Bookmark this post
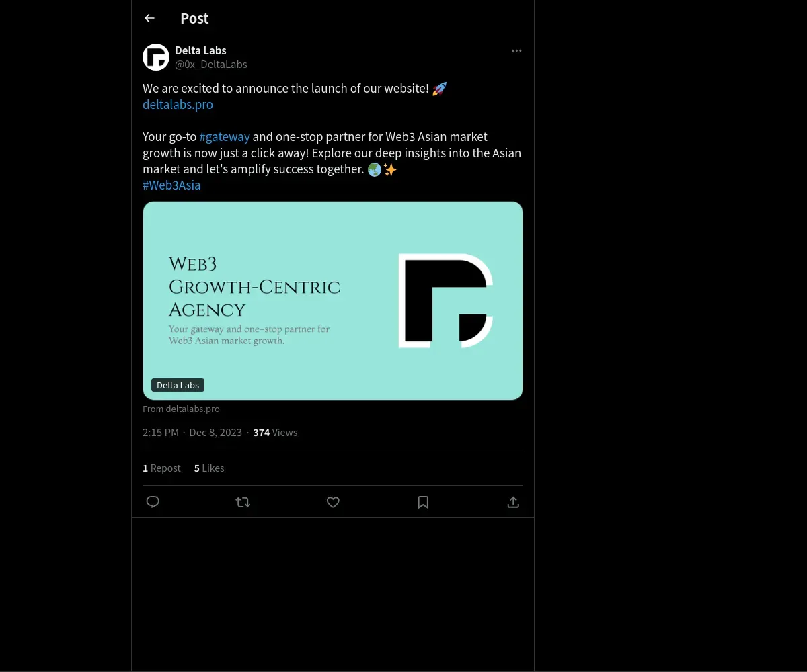 pyautogui.click(x=423, y=502)
